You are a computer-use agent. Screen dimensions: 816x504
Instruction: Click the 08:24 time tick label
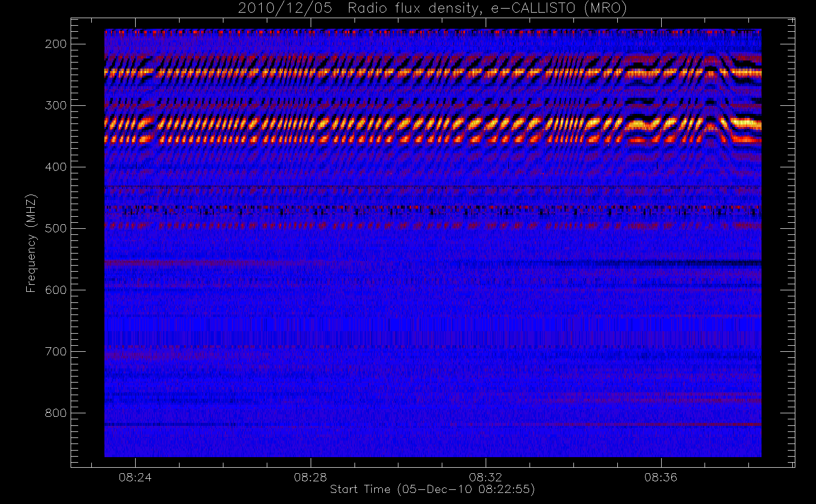pyautogui.click(x=135, y=477)
